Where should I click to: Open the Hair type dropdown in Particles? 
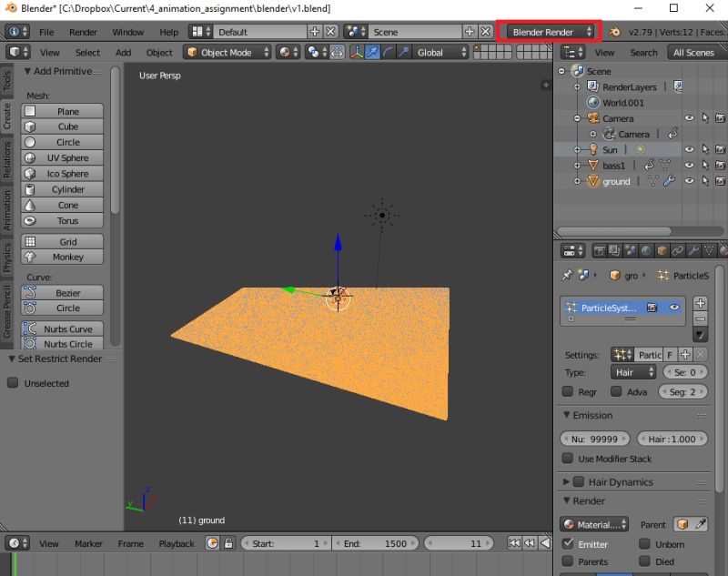tap(634, 371)
